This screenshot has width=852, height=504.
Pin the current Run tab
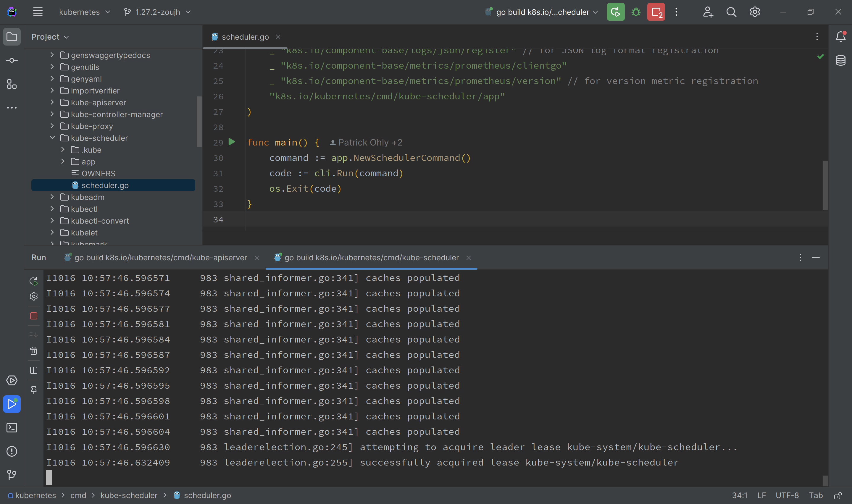(x=34, y=390)
